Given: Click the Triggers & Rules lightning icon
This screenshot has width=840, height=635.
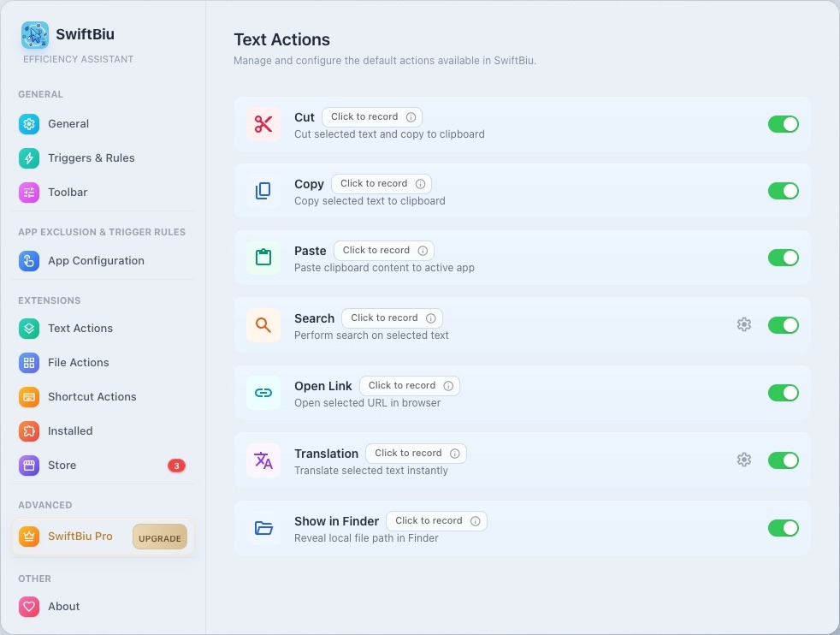Looking at the screenshot, I should pyautogui.click(x=29, y=158).
